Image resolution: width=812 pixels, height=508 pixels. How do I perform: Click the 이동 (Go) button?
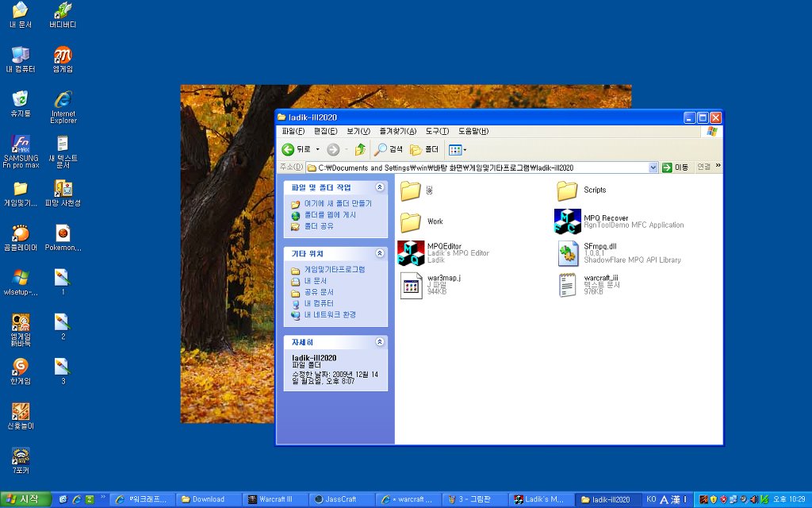(676, 167)
